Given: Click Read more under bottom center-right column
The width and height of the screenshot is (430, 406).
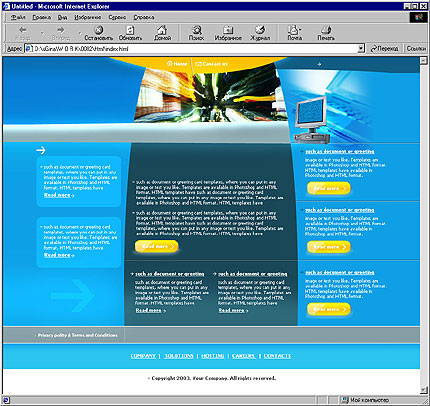Looking at the screenshot, I should (x=233, y=310).
